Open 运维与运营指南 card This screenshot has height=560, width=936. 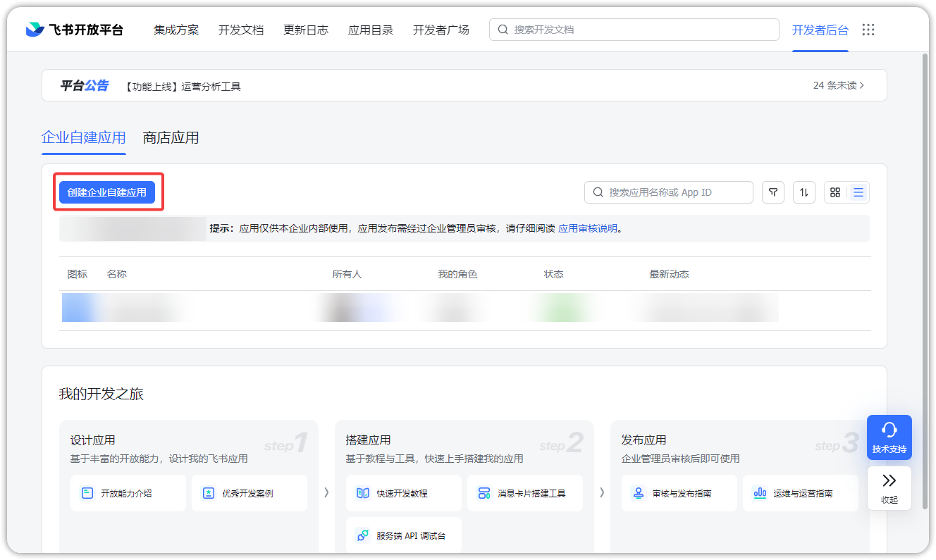801,493
